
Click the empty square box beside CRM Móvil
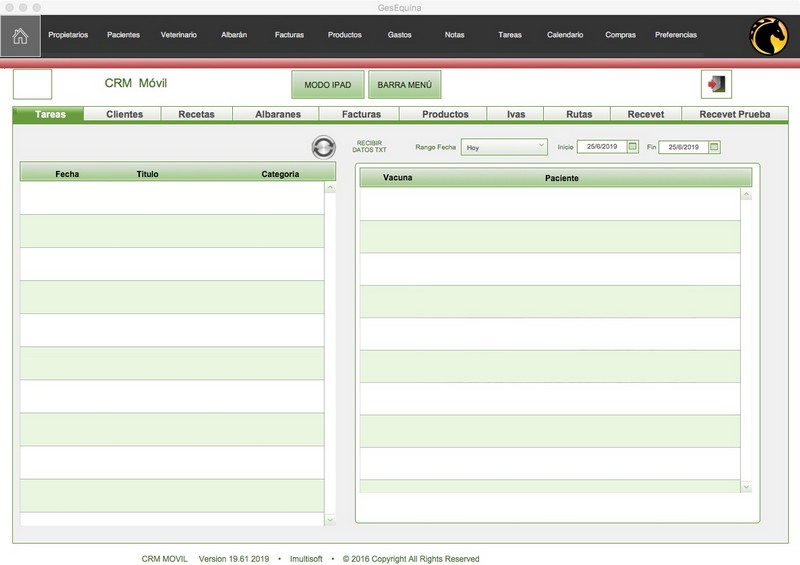[x=32, y=84]
